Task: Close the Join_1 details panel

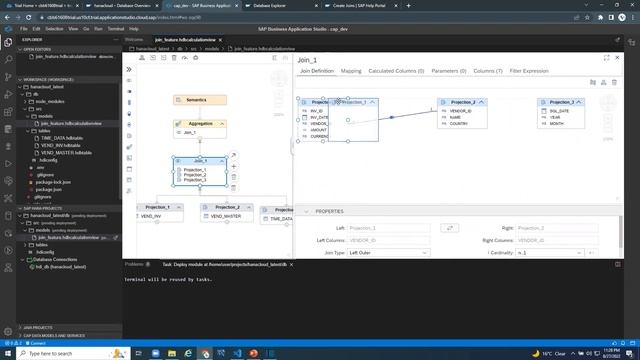Action: pos(617,58)
